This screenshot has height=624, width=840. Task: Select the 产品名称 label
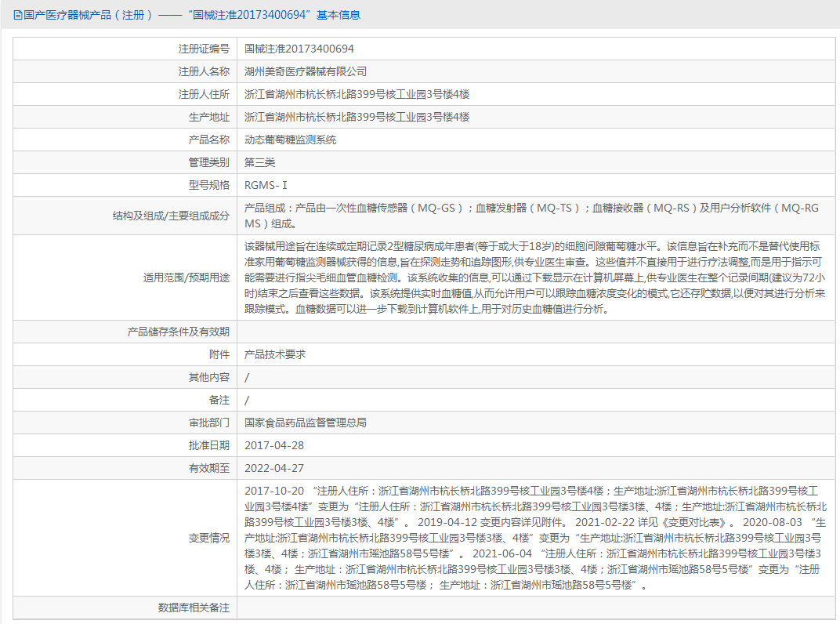[x=209, y=140]
